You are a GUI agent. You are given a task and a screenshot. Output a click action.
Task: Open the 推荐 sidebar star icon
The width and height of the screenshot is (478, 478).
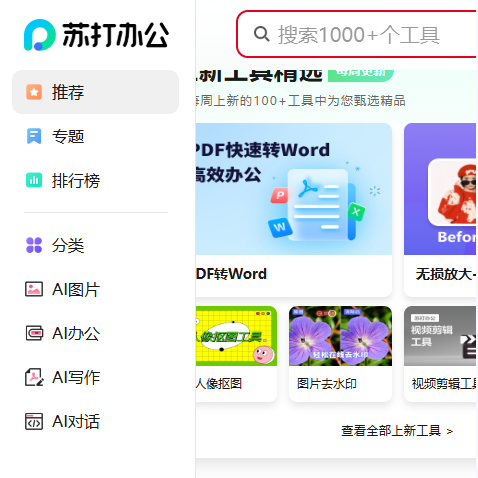34,92
